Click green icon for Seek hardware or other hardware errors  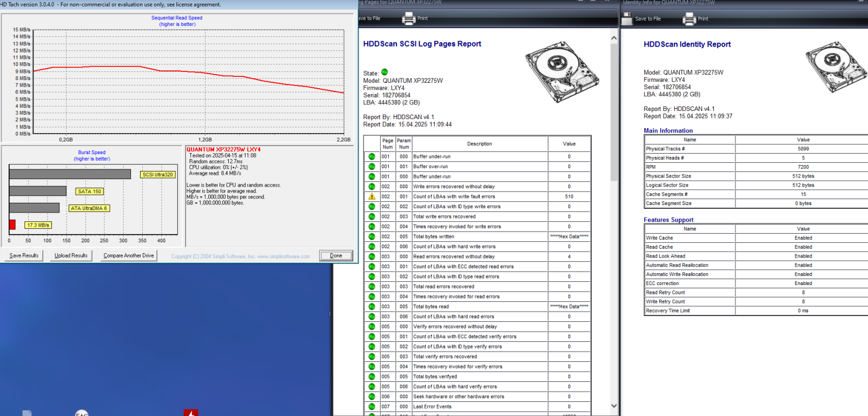(372, 397)
